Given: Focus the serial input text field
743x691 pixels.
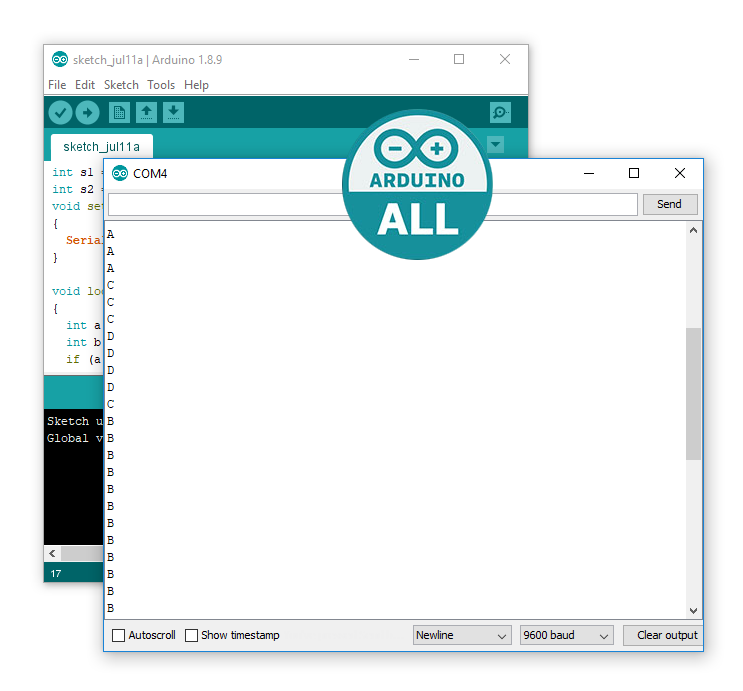Looking at the screenshot, I should 372,204.
